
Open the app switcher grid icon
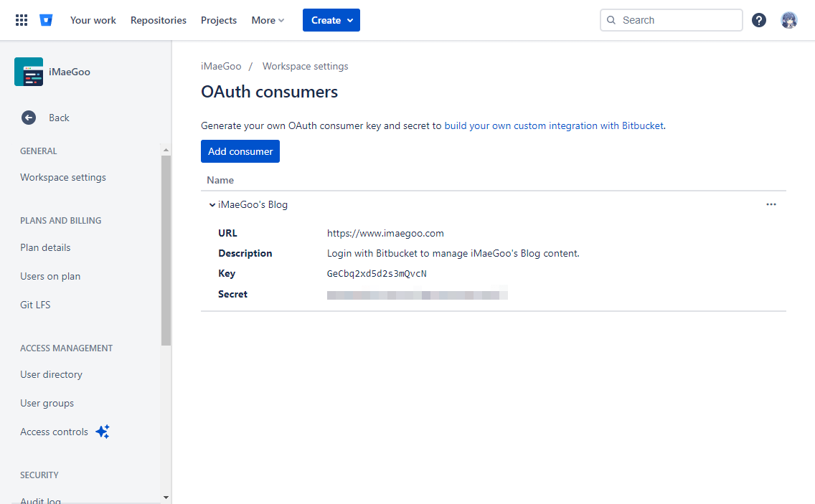(22, 20)
